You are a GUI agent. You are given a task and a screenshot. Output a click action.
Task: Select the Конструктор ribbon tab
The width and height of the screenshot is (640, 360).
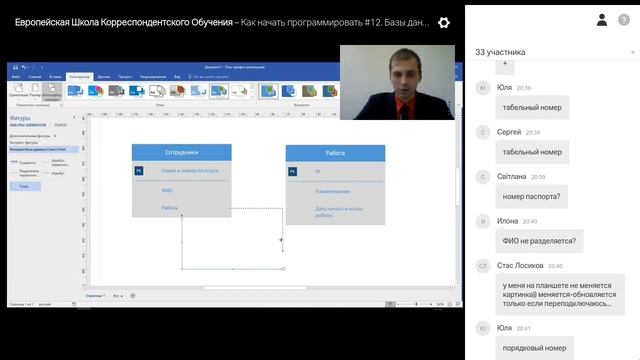click(x=79, y=77)
